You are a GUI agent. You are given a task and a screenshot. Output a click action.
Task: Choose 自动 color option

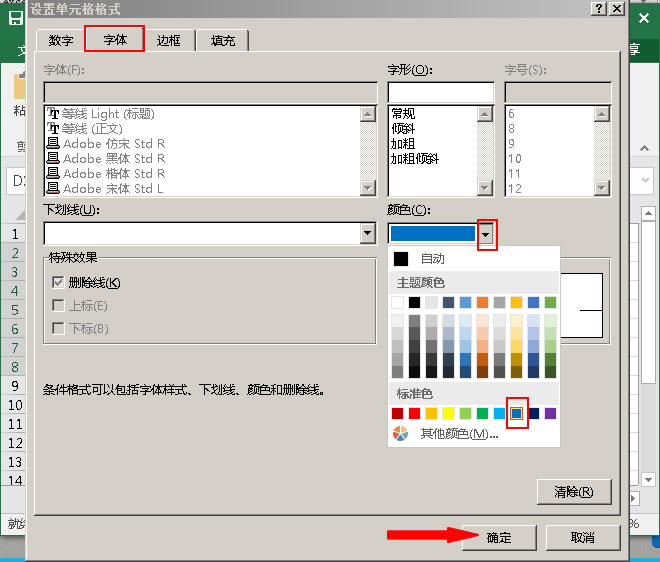pos(474,258)
